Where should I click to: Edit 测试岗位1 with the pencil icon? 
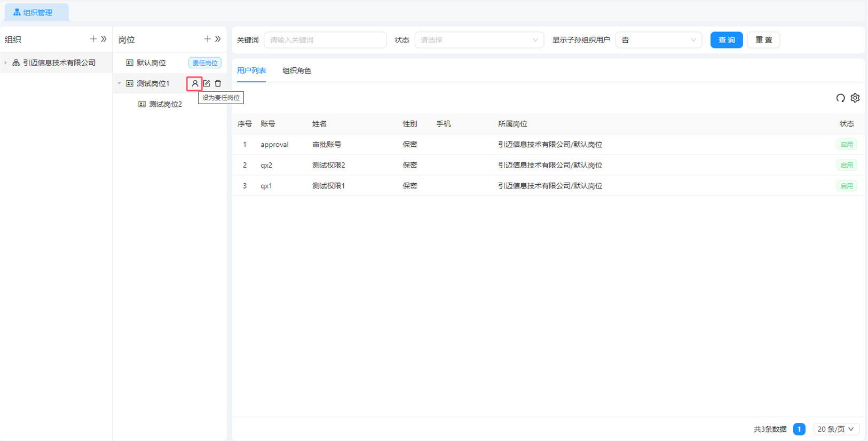[207, 84]
